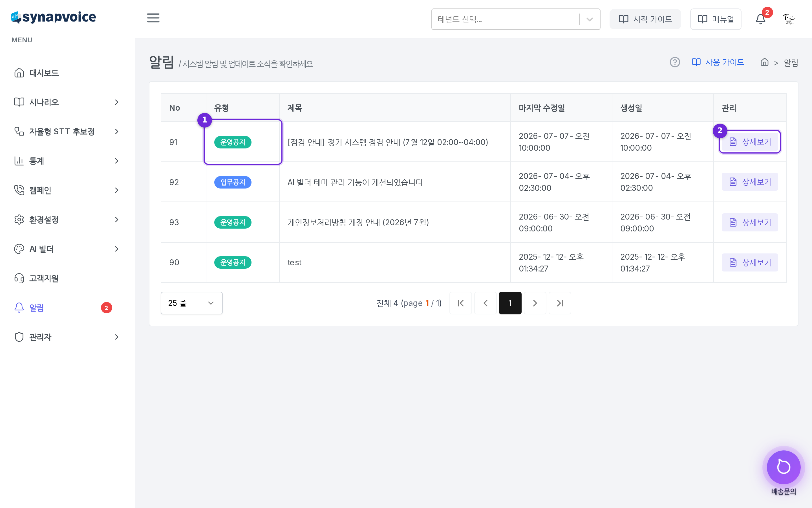Click the synapvoice logo
The width and height of the screenshot is (812, 508).
pos(54,17)
